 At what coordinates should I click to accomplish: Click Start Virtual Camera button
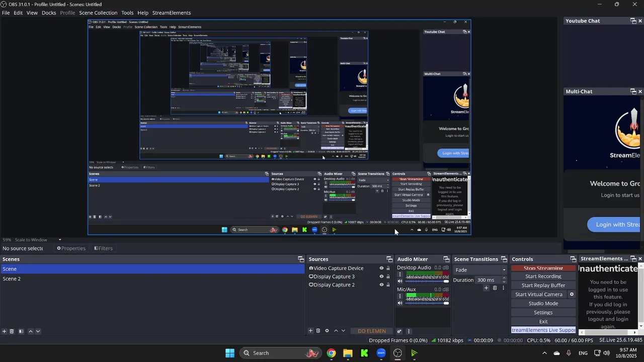pyautogui.click(x=539, y=295)
